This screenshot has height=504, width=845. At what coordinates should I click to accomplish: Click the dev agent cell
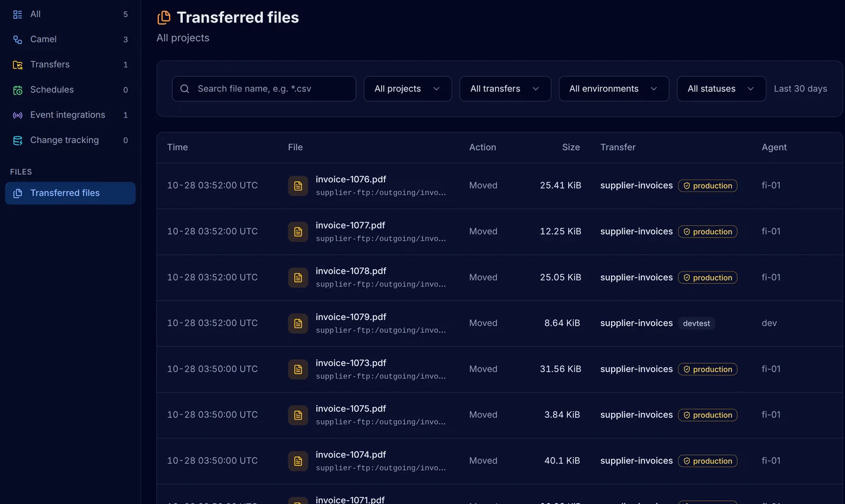[x=769, y=323]
